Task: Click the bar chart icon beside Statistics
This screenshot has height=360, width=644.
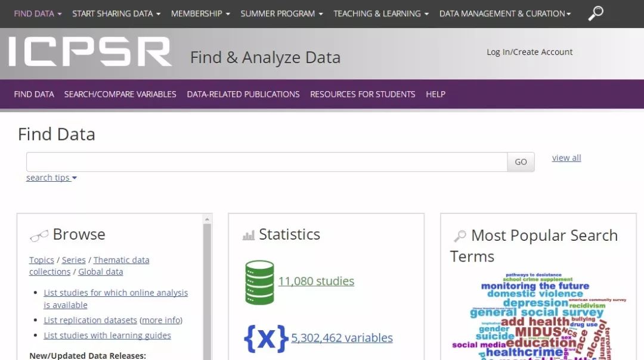Action: [x=249, y=235]
